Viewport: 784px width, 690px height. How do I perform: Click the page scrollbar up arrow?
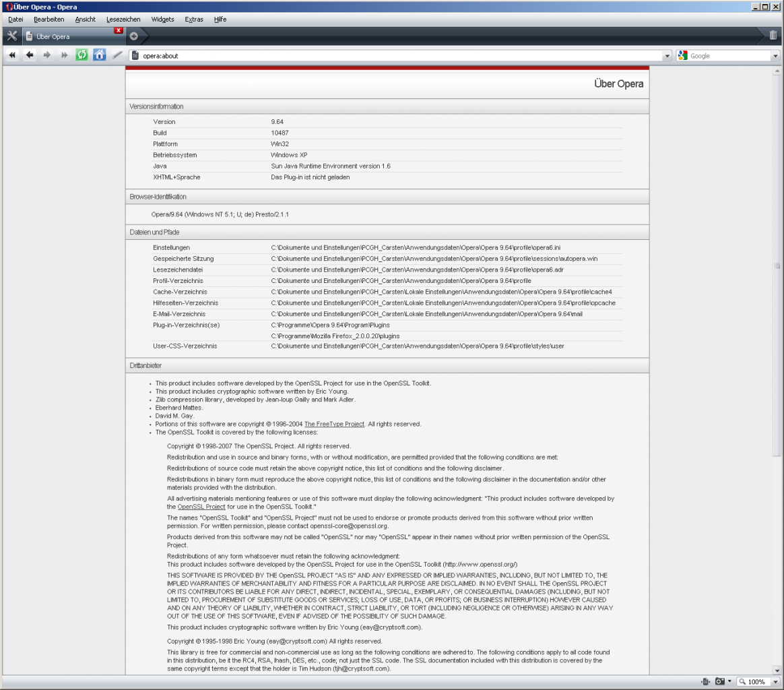777,71
